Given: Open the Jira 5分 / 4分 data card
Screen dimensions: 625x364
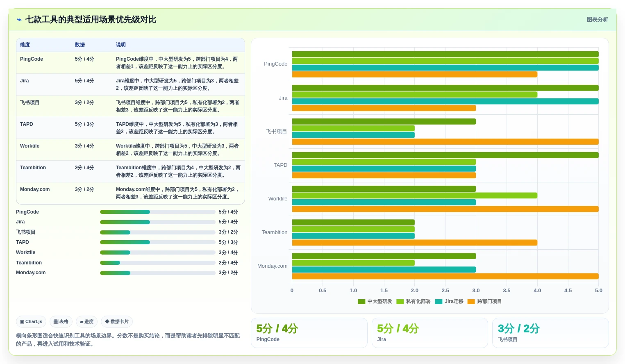Looking at the screenshot, I should coord(430,333).
